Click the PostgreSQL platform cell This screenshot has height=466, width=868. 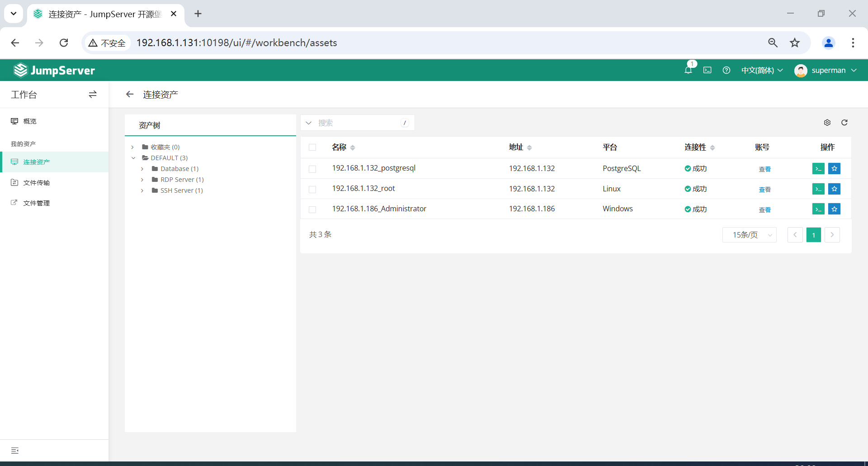pos(622,168)
